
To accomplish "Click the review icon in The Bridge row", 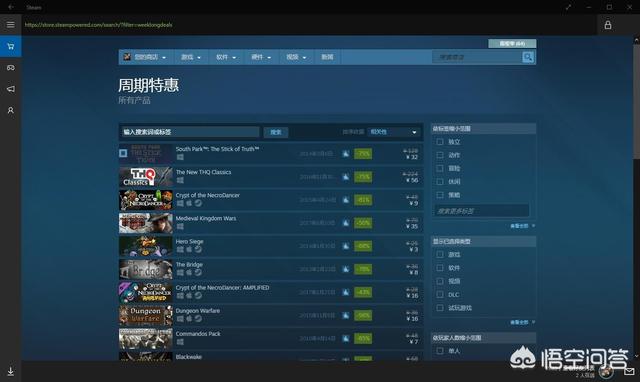I will click(x=346, y=269).
